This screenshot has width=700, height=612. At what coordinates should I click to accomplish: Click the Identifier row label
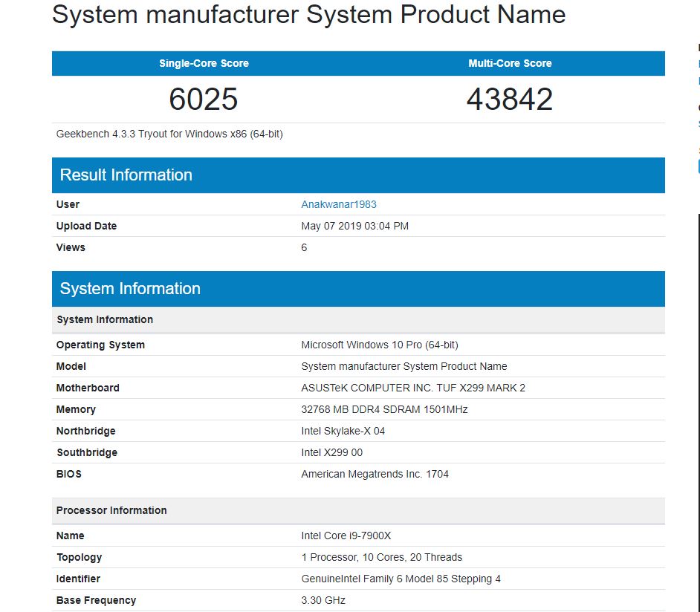78,579
